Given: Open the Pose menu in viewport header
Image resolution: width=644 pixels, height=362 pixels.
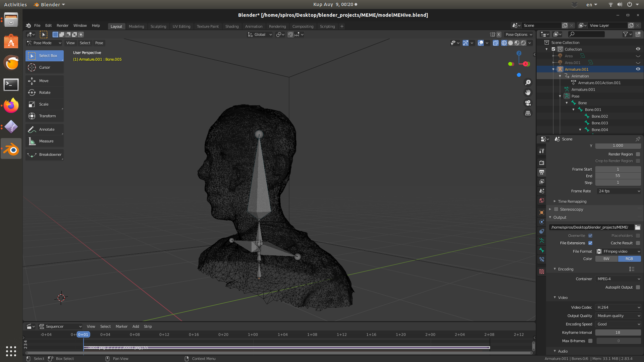Looking at the screenshot, I should [99, 43].
